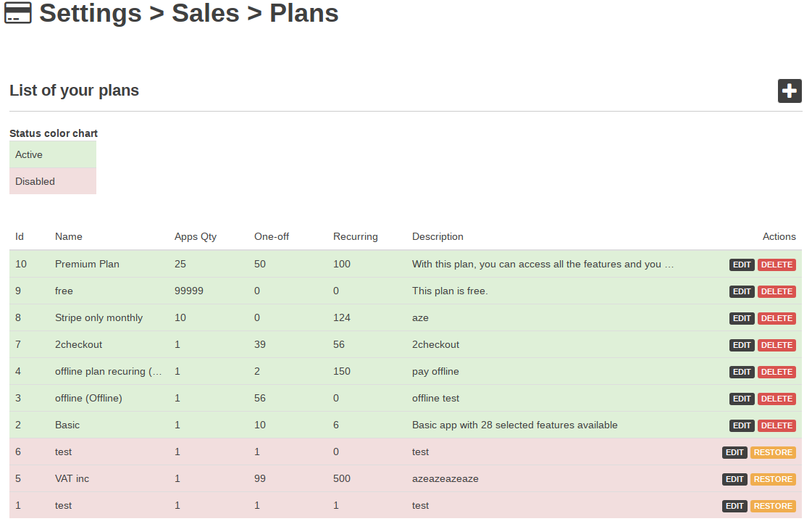812x524 pixels.
Task: Delete the Basic plan
Action: coord(777,425)
